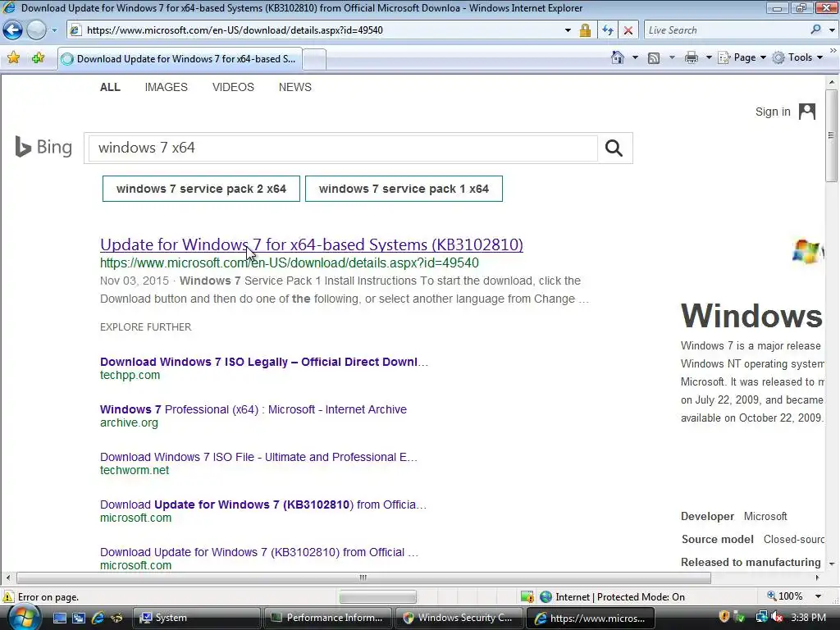This screenshot has height=630, width=840.
Task: Click the Refresh page icon
Action: pos(608,30)
